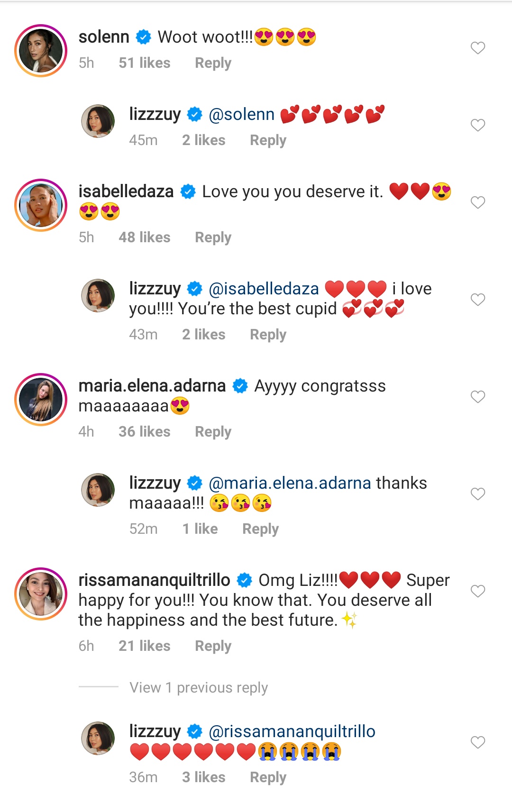Tap heart on isabelledaza's comment

click(477, 202)
